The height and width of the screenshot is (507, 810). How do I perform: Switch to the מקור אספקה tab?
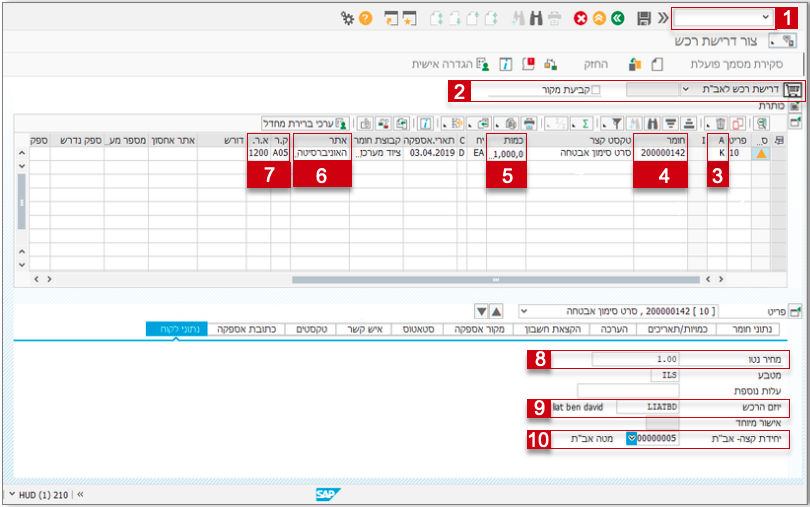click(x=479, y=329)
